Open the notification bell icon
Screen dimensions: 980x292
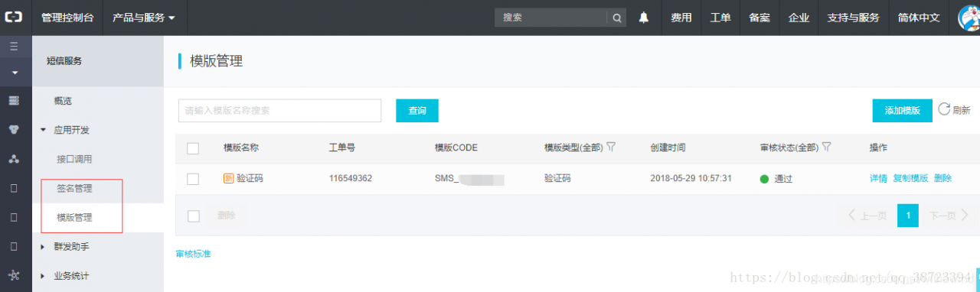pos(644,18)
